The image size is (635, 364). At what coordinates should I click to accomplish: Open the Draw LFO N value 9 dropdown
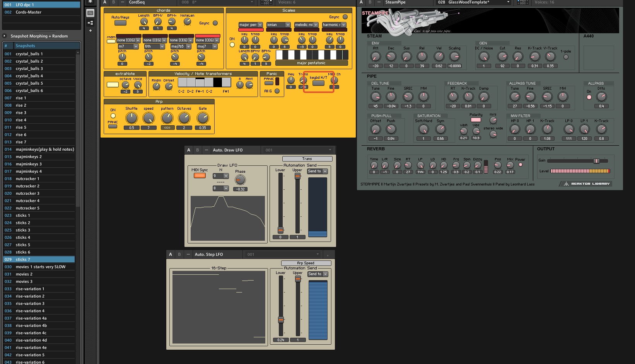(x=221, y=176)
